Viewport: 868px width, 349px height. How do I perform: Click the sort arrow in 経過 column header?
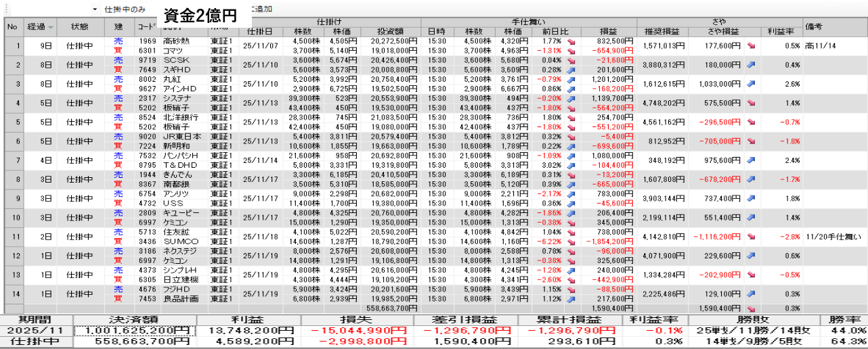pyautogui.click(x=51, y=28)
